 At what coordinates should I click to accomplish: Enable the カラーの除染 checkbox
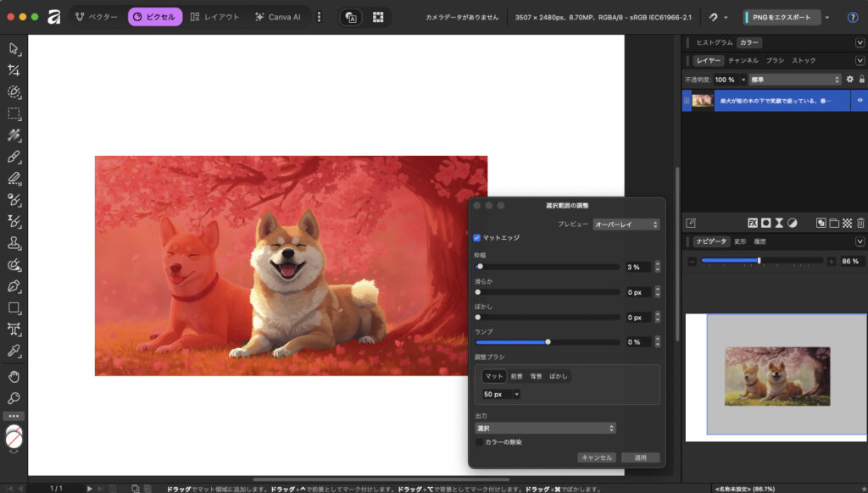point(479,441)
